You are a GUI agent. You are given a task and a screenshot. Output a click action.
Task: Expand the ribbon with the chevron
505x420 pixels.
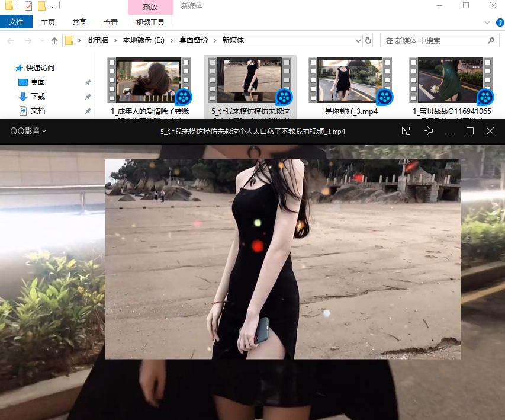487,23
